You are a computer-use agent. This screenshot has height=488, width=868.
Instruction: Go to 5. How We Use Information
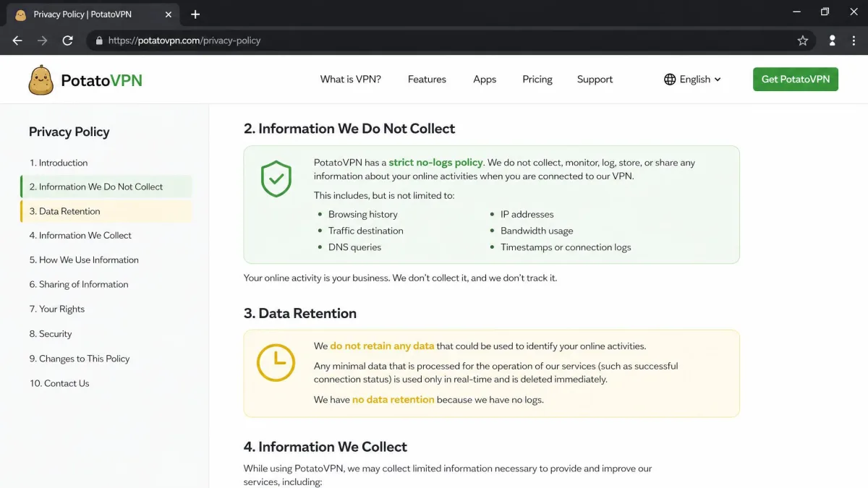[x=84, y=260]
